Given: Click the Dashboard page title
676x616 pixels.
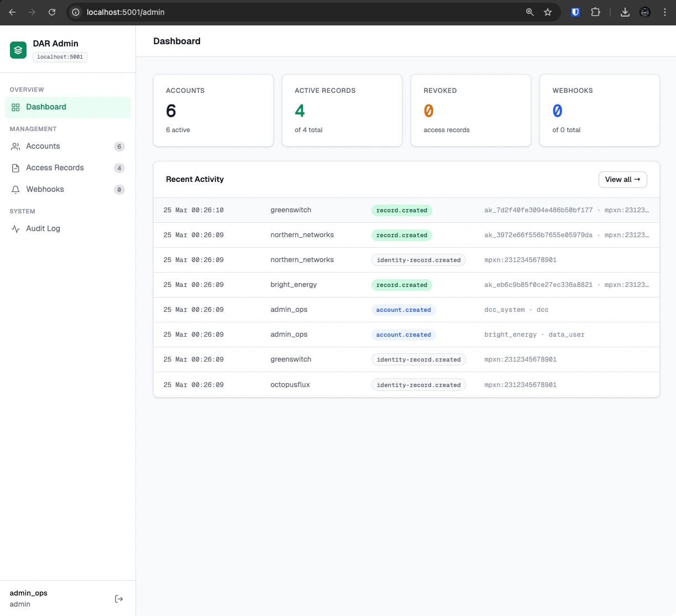Looking at the screenshot, I should tap(177, 41).
